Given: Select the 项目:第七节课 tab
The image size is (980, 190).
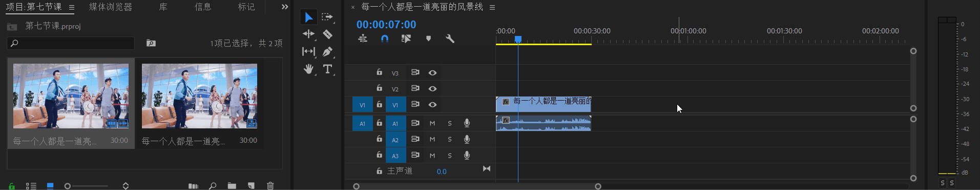Looking at the screenshot, I should 34,7.
